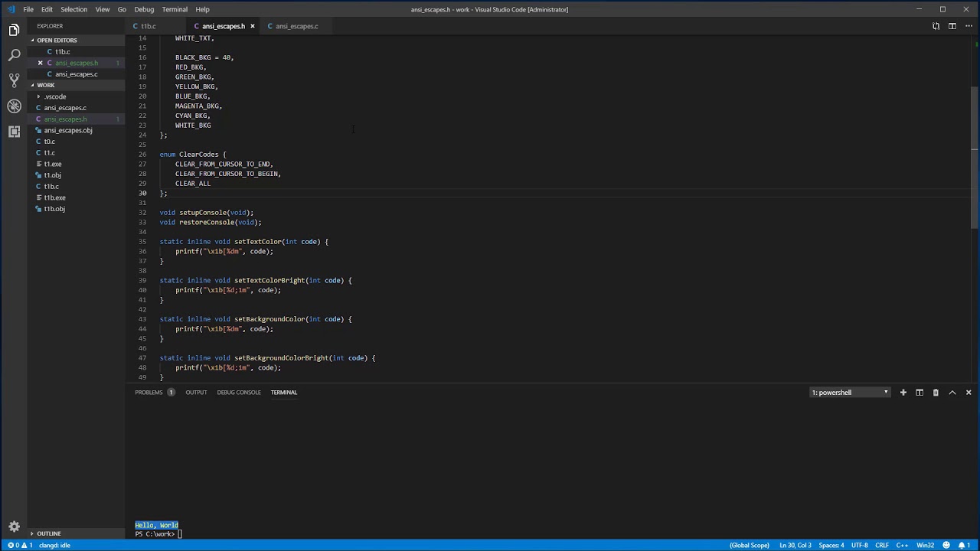Click the Win32 configuration status item
Image resolution: width=980 pixels, height=551 pixels.
click(x=925, y=545)
